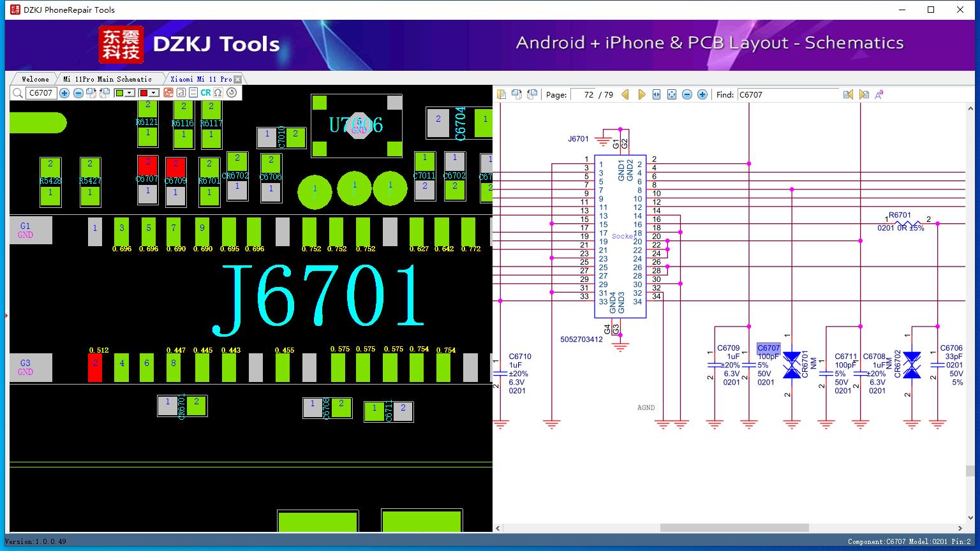This screenshot has height=551, width=980.
Task: Click the vertical scrollbar thumb of schematic
Action: pyautogui.click(x=970, y=471)
